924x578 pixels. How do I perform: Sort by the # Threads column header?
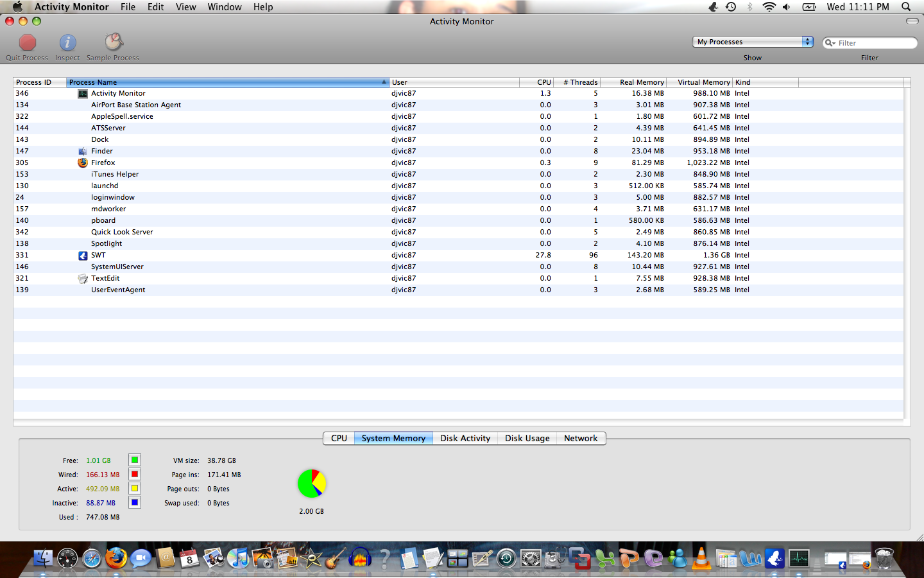(576, 82)
